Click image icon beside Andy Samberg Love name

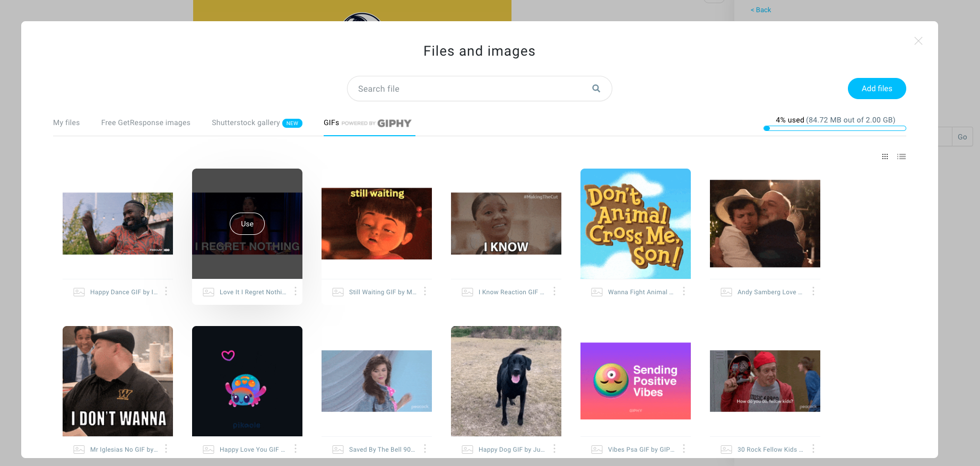[726, 292]
